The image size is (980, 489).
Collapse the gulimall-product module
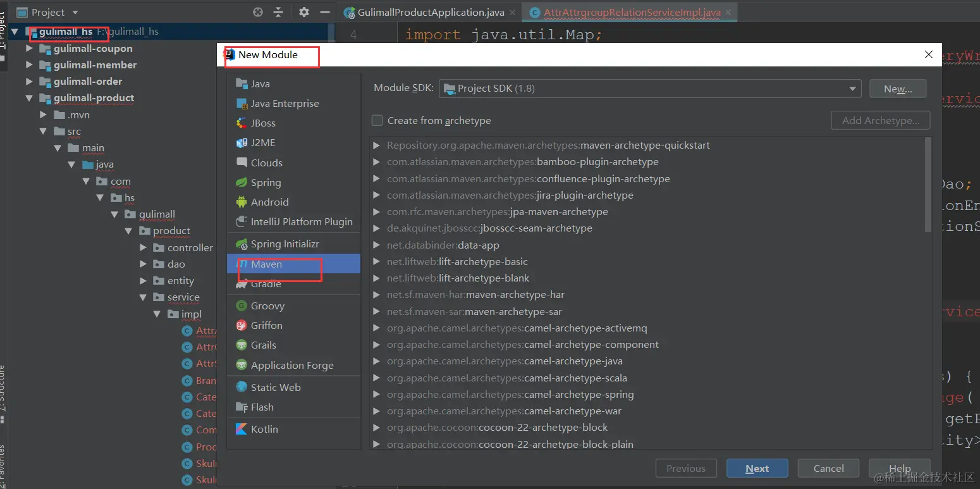29,98
